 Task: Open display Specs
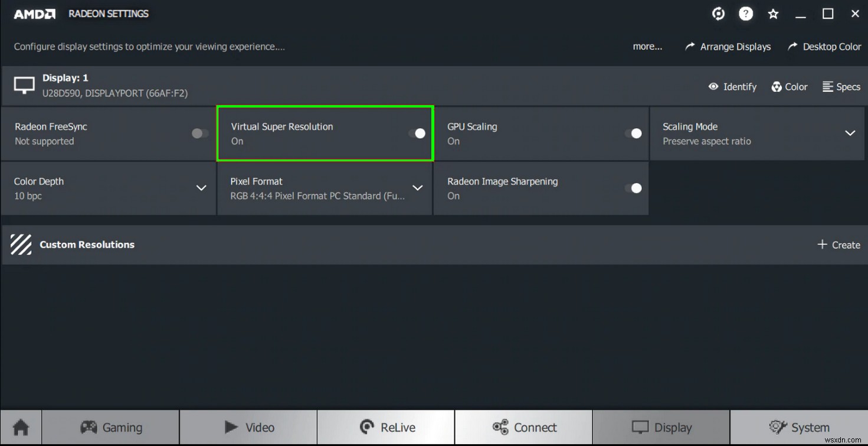(x=841, y=86)
